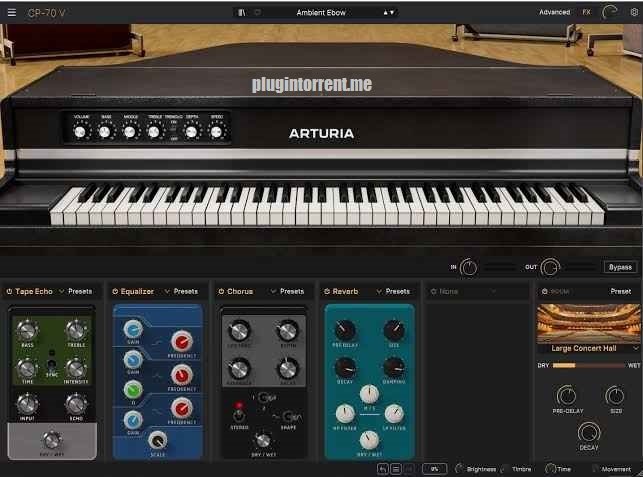Screen dimensions: 643x477
Task: Click the Time macro knob
Action: [550, 468]
